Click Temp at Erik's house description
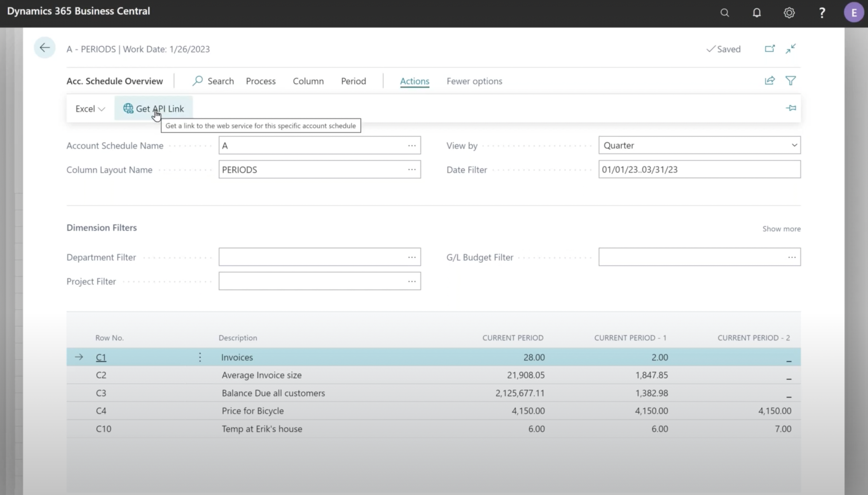Viewport: 868px width, 495px height. point(262,429)
